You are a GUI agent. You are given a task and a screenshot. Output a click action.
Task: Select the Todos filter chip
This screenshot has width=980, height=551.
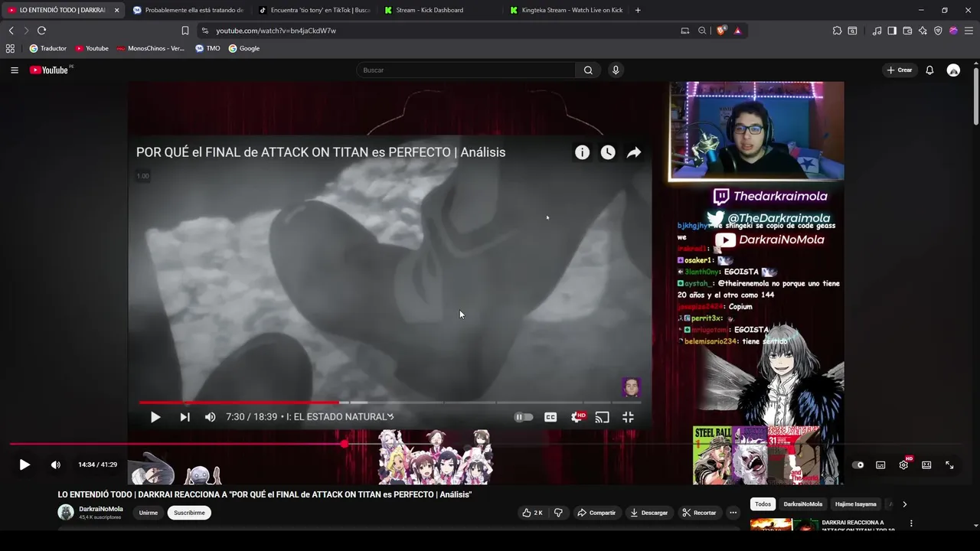(763, 504)
